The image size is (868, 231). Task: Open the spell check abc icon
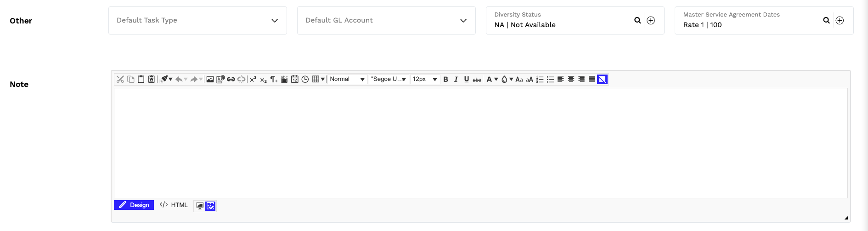tap(284, 79)
